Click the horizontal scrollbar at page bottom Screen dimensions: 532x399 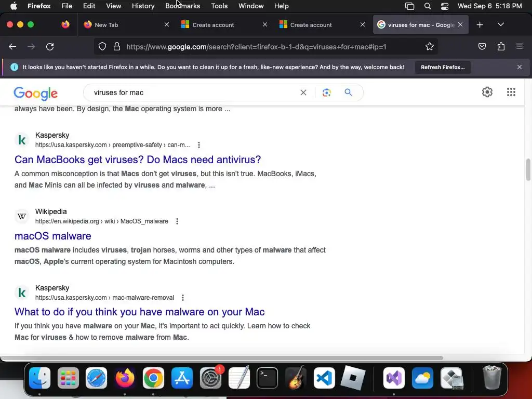(222, 357)
